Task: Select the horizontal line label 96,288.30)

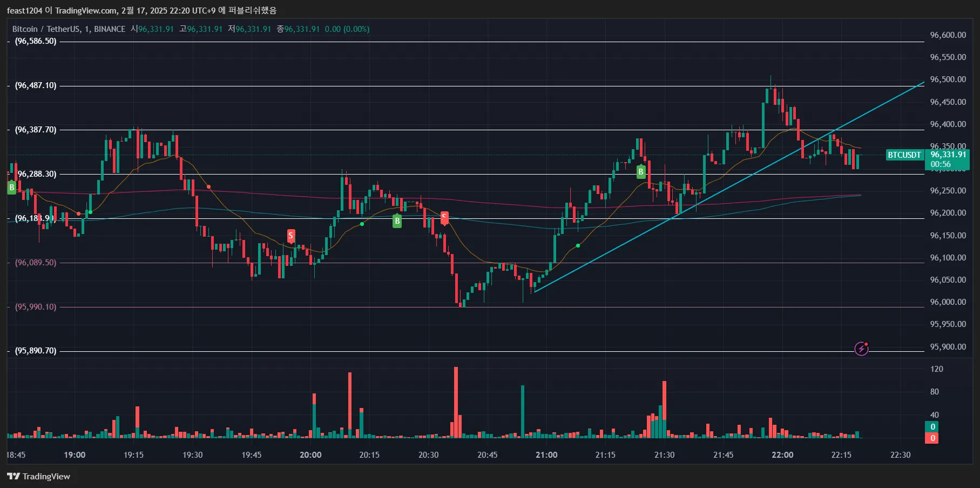Action: (37, 174)
